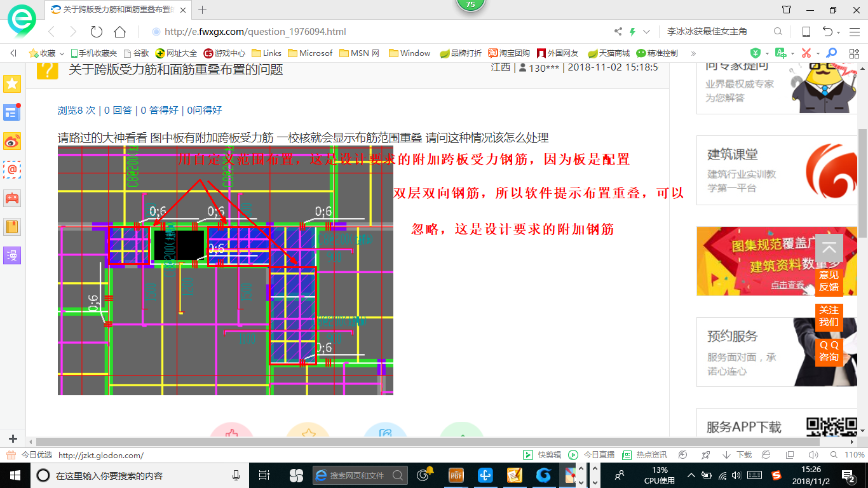Image resolution: width=868 pixels, height=488 pixels.
Task: Open 快剪辑 in the status bar
Action: [x=542, y=455]
